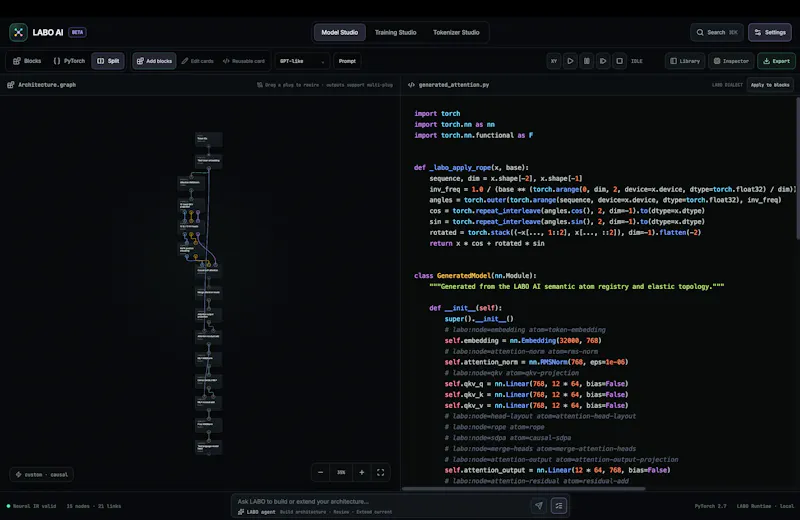Viewport: 800px width, 520px height.
Task: Click the Export download icon
Action: pos(766,61)
